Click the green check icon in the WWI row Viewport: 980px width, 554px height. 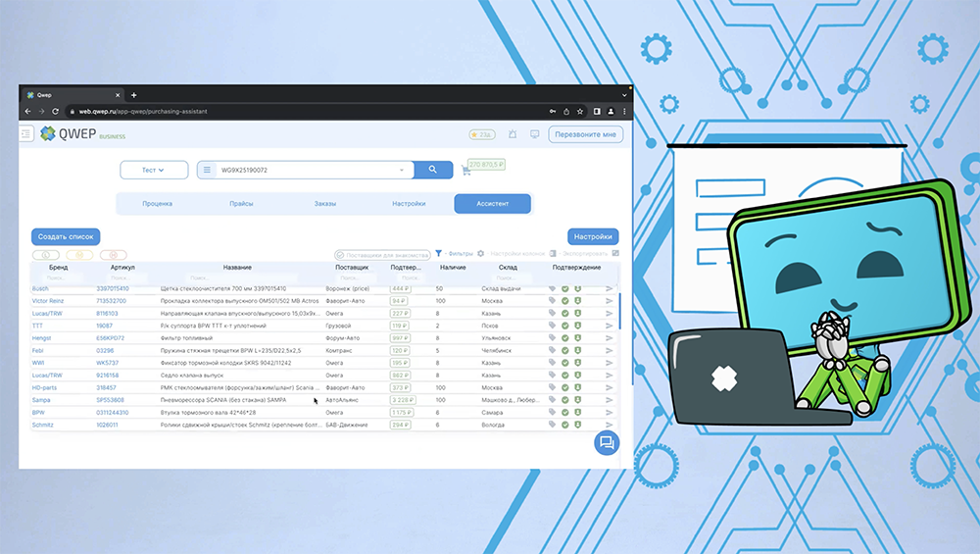coord(565,363)
